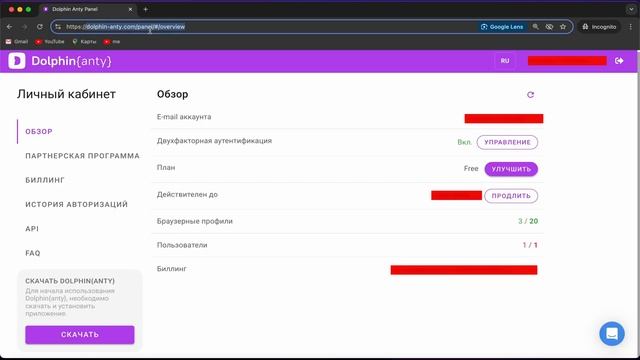Open the Gmail bookmark
The height and width of the screenshot is (360, 640).
17,42
